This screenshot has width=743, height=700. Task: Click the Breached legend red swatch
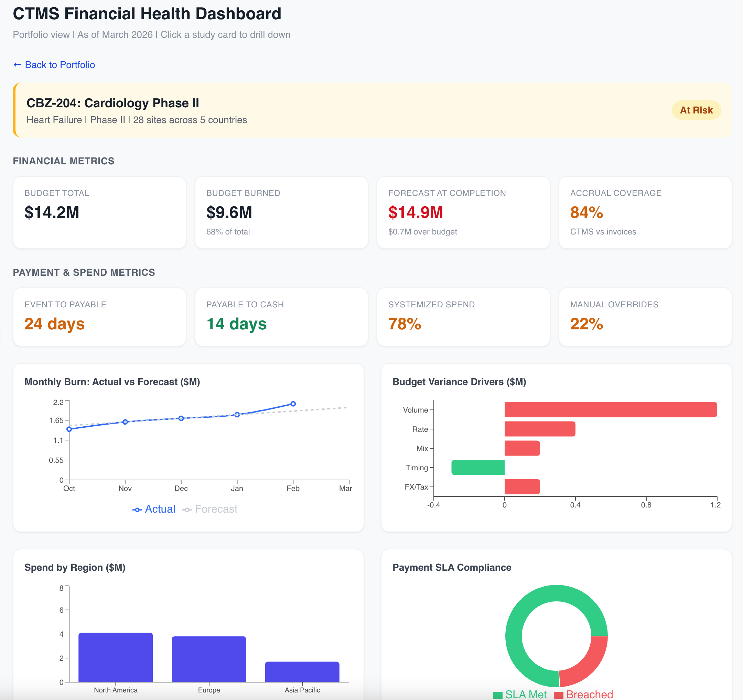tap(558, 695)
